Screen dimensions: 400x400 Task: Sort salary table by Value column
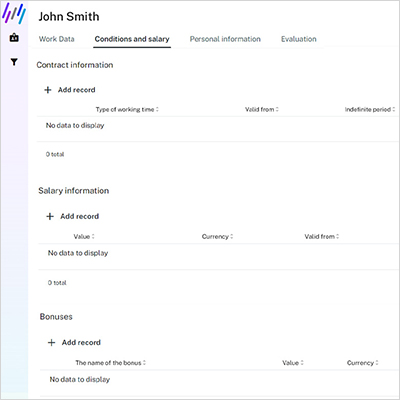tap(84, 236)
